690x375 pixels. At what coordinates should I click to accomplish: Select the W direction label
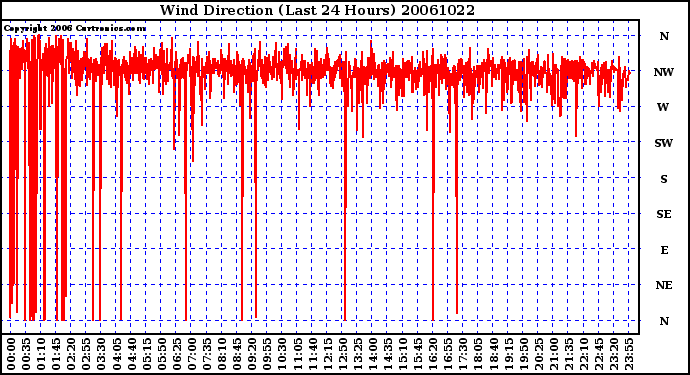coord(663,107)
